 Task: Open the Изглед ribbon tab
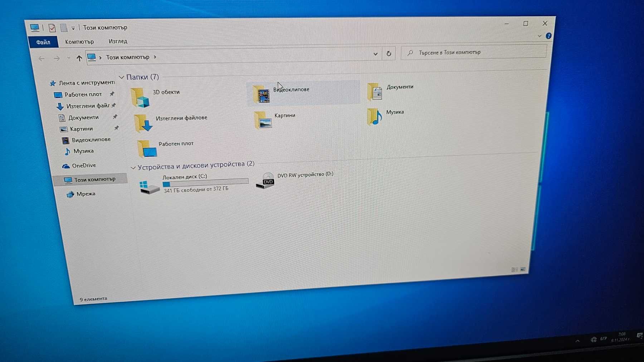click(x=118, y=41)
